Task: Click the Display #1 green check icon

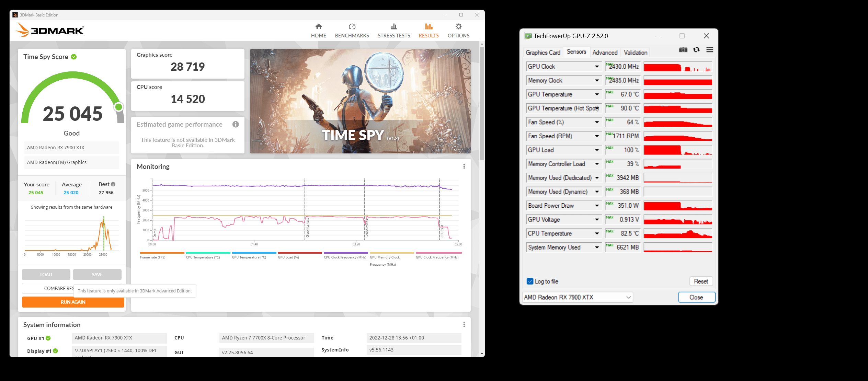Action: coord(56,351)
